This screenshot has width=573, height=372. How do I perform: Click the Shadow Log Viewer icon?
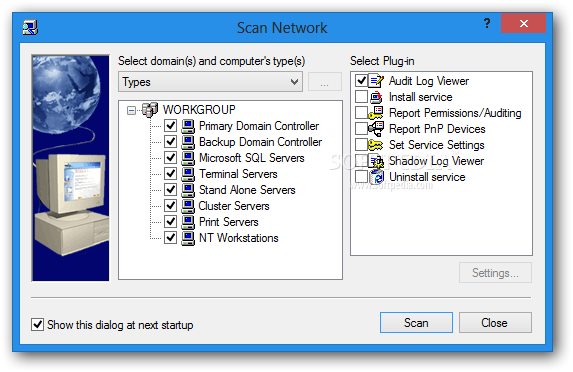(x=376, y=161)
